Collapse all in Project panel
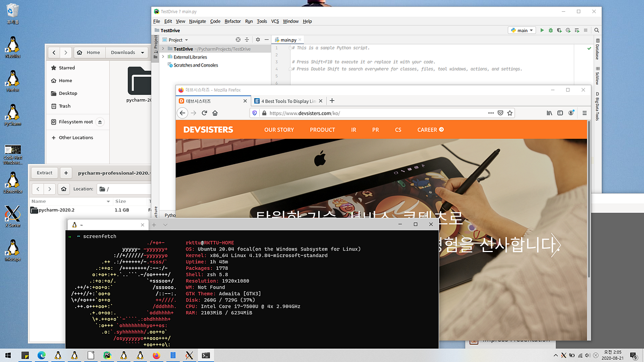Image resolution: width=644 pixels, height=362 pixels. pyautogui.click(x=247, y=40)
